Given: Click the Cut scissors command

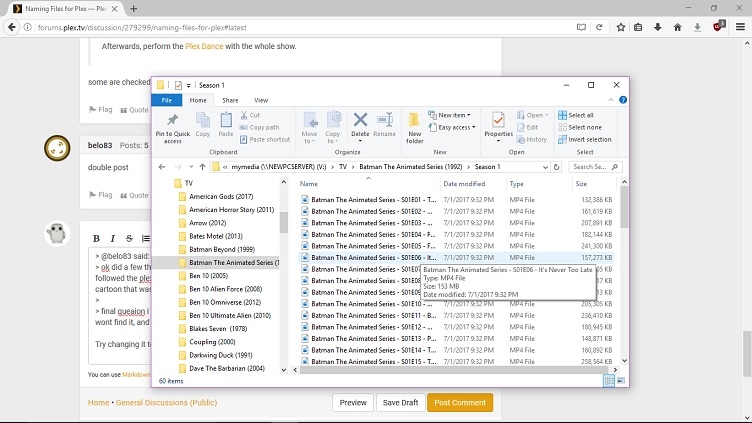Looking at the screenshot, I should pos(250,115).
